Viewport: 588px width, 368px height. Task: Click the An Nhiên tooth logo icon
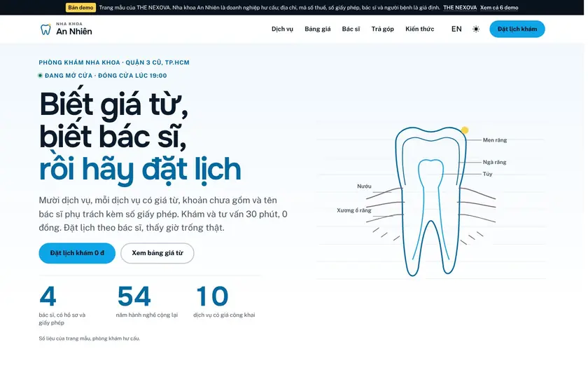[45, 29]
